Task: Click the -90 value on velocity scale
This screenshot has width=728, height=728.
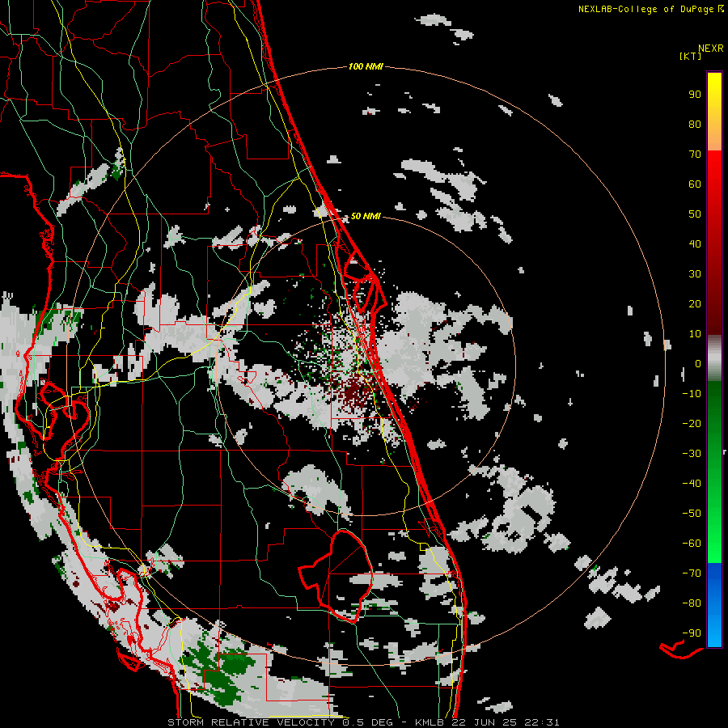Action: coord(692,633)
